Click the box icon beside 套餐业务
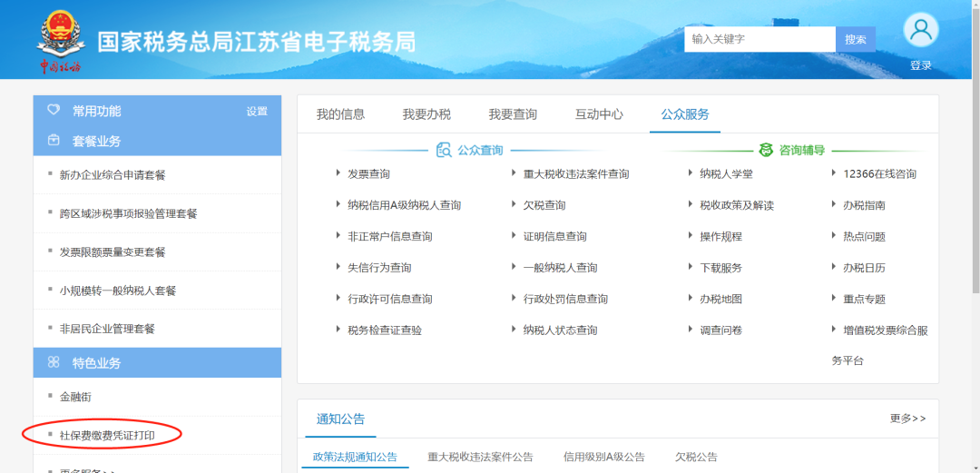The height and width of the screenshot is (473, 980). [x=54, y=141]
